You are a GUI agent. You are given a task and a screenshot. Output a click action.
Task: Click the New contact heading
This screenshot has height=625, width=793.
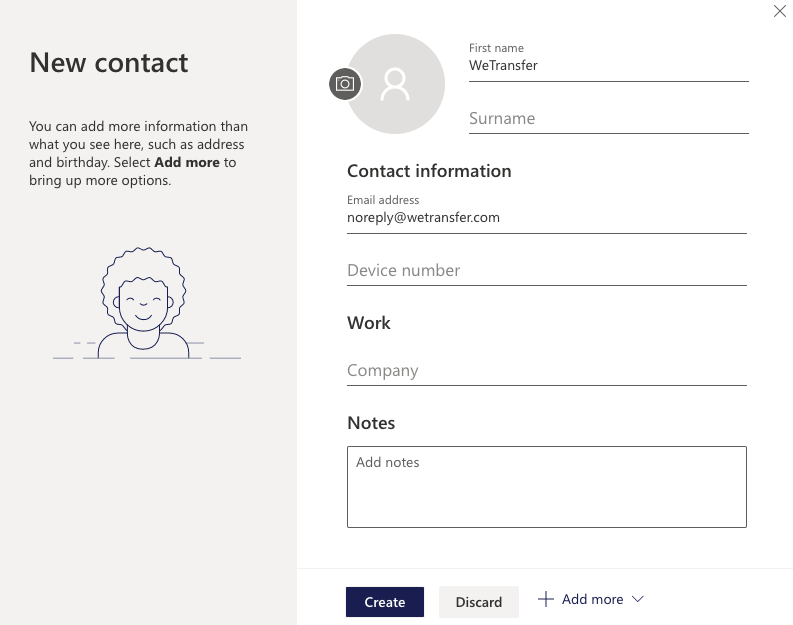tap(109, 62)
